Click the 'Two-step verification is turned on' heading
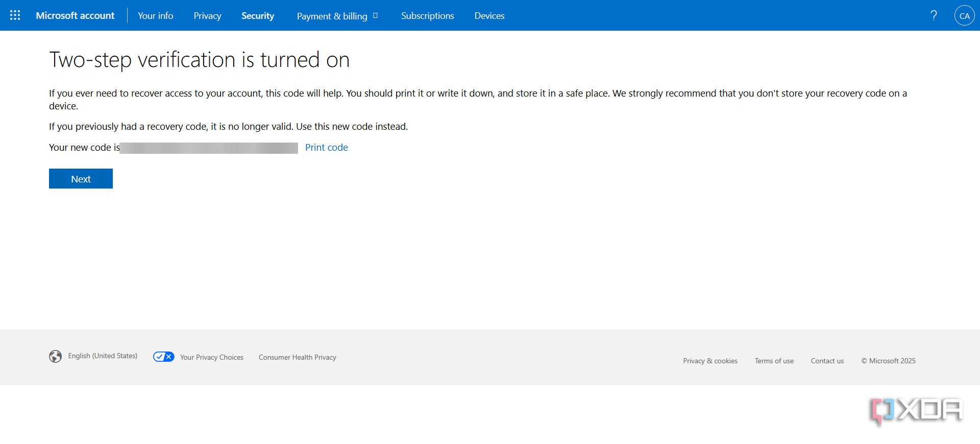This screenshot has width=980, height=444. [x=200, y=60]
